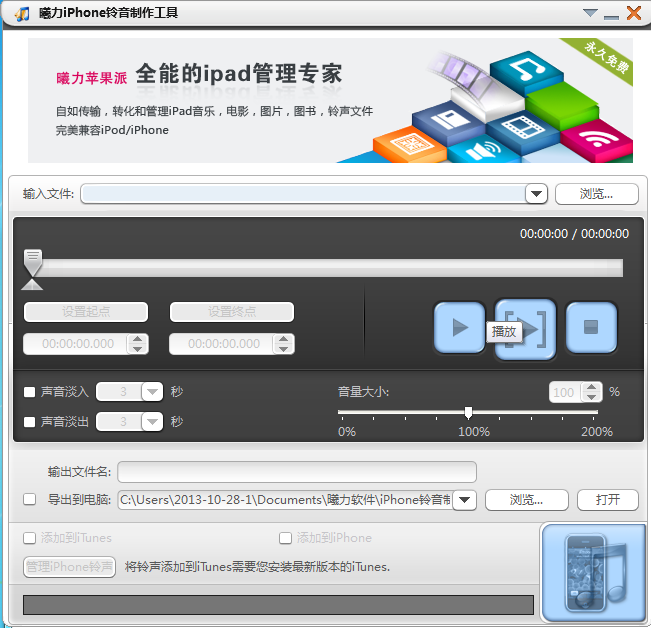Tick the 添加到iPhone checkbox
The image size is (651, 628).
point(285,538)
